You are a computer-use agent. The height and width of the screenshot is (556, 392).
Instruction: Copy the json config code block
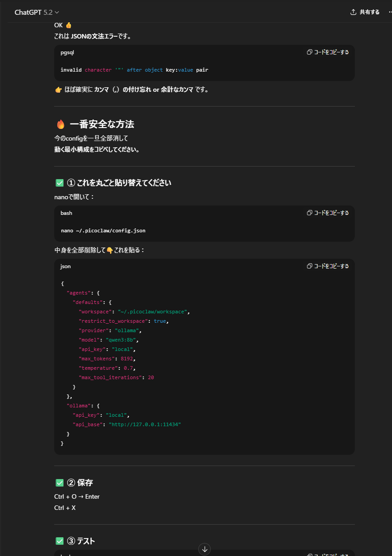(x=328, y=266)
